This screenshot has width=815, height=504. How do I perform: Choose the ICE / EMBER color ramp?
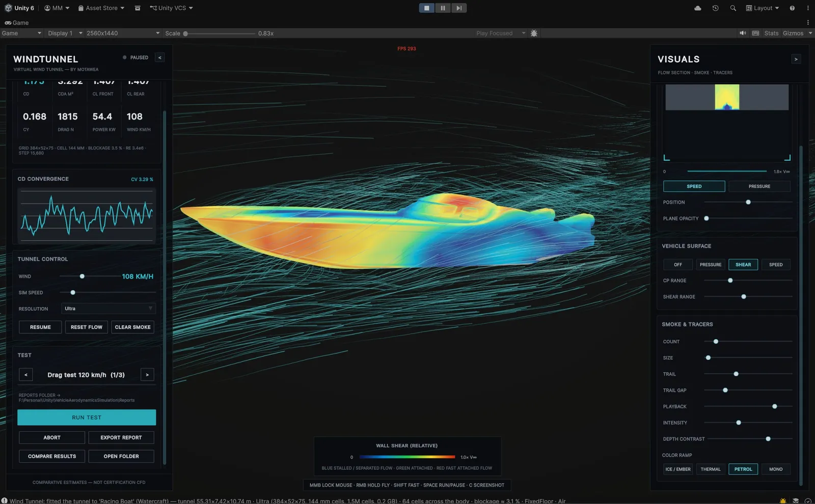coord(678,469)
